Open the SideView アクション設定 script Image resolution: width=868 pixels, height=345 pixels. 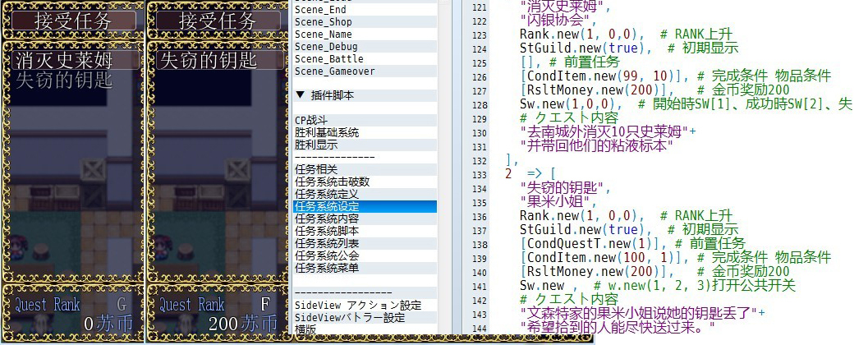[x=365, y=305]
